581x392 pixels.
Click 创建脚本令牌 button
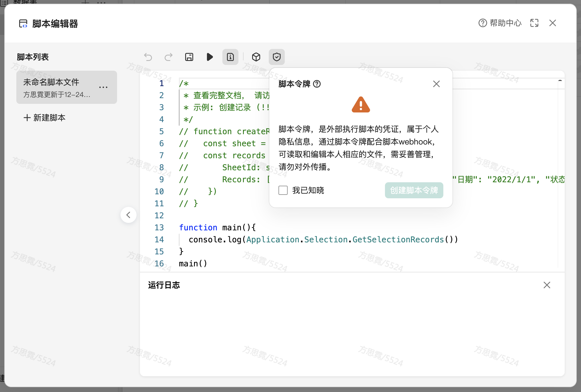(414, 190)
